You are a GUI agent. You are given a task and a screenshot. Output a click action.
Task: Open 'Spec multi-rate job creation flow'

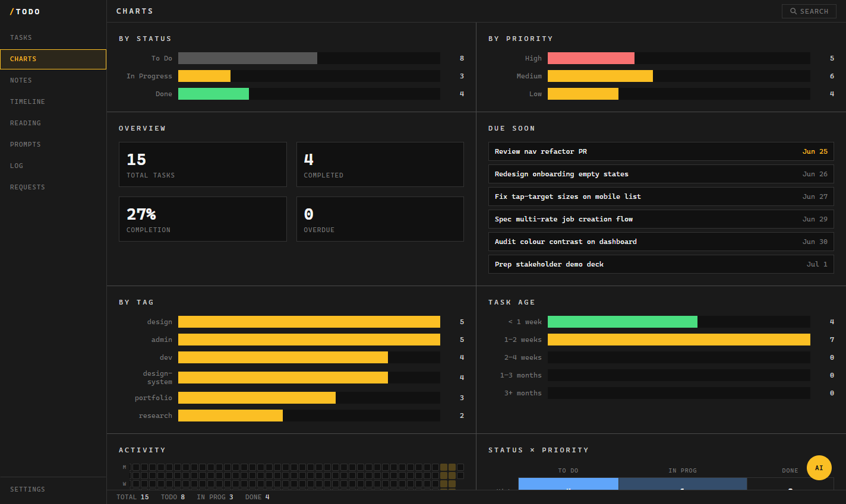661,219
